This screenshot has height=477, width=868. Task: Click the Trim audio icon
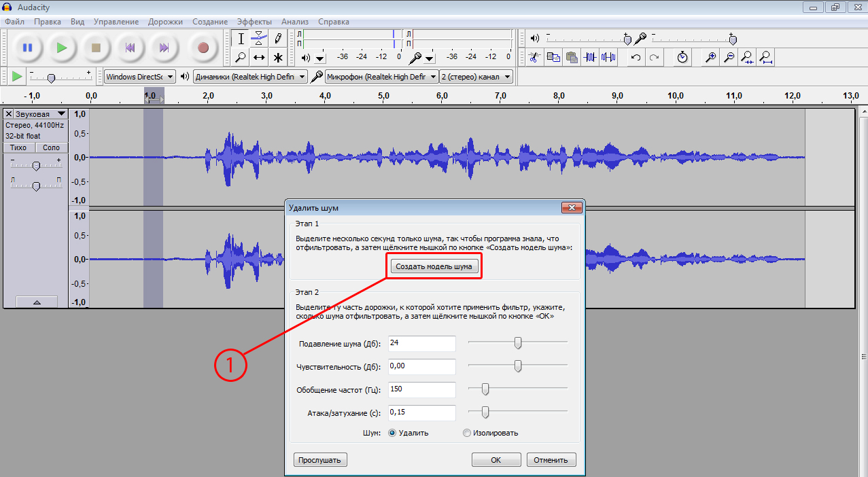point(590,57)
